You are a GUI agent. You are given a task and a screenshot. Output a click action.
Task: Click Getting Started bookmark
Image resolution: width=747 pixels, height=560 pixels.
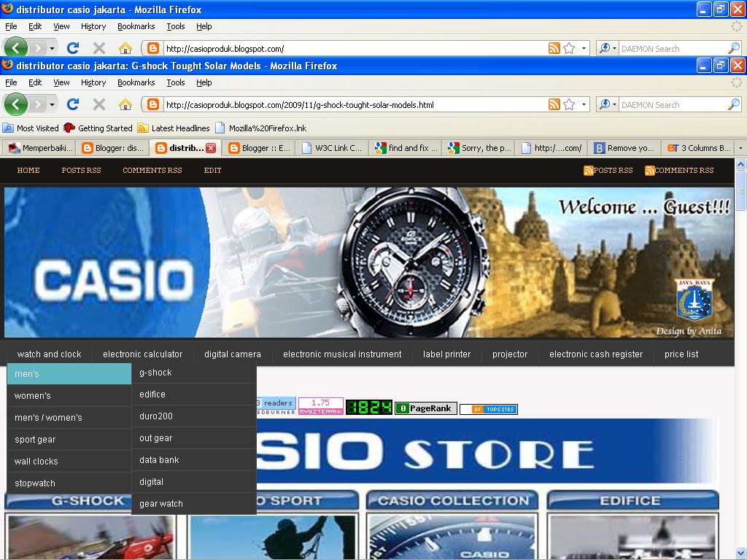(x=98, y=128)
